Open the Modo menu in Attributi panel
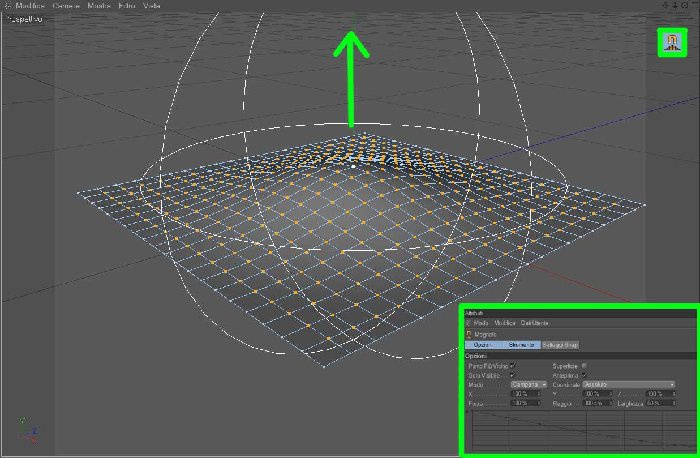This screenshot has height=458, width=700. [481, 323]
